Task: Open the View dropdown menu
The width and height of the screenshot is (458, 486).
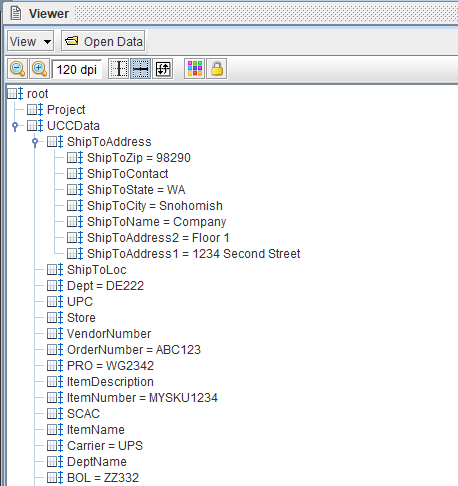Action: (x=31, y=41)
